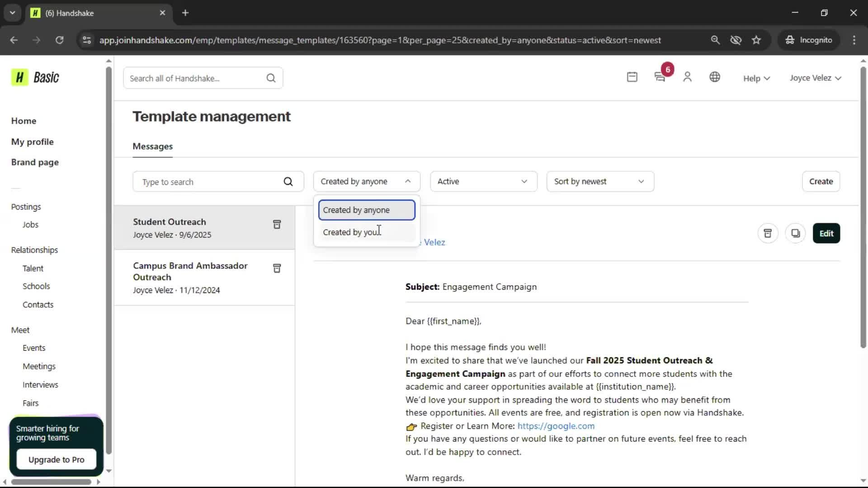Click the Handshake Basic logo
Viewport: 868px width, 488px height.
click(35, 78)
